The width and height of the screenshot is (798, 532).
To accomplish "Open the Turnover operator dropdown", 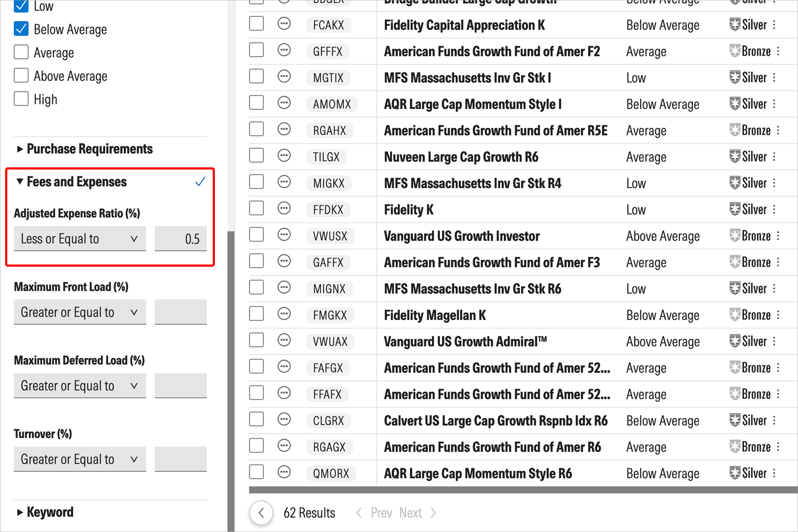I will pyautogui.click(x=80, y=459).
